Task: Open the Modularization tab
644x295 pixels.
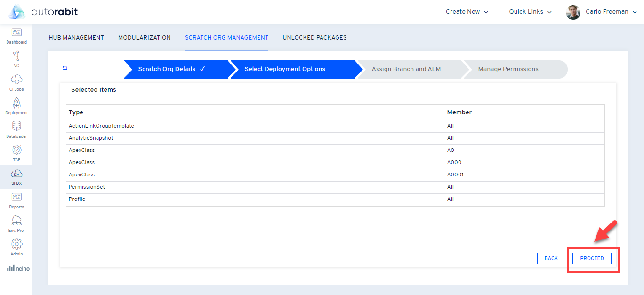Action: pyautogui.click(x=145, y=38)
